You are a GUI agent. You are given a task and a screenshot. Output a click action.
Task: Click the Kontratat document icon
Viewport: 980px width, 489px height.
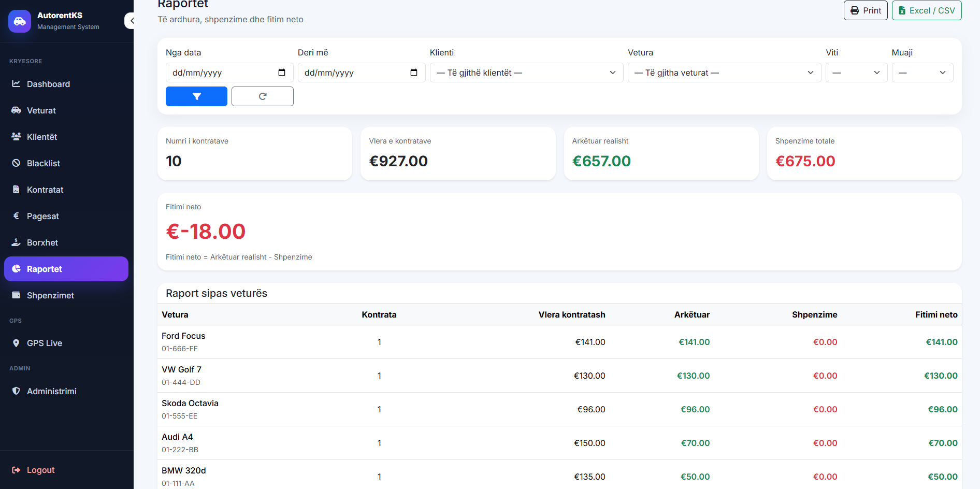(16, 190)
